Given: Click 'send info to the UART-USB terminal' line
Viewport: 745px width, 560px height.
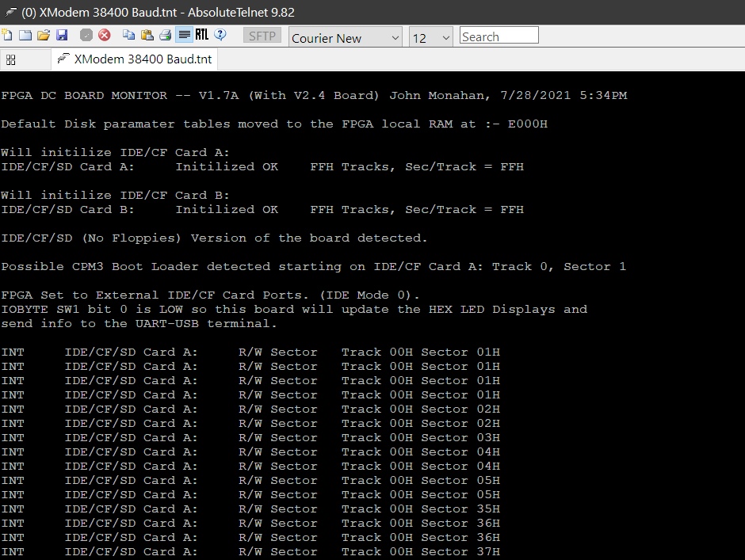Looking at the screenshot, I should [139, 323].
